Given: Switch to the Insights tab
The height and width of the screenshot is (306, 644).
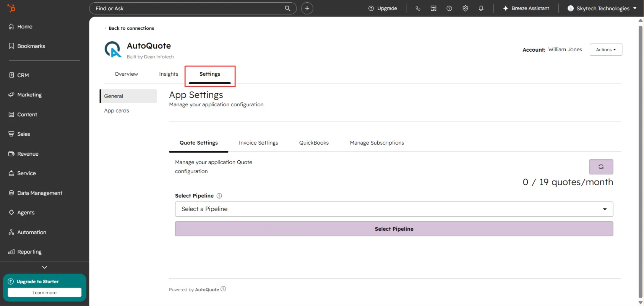Looking at the screenshot, I should tap(169, 74).
